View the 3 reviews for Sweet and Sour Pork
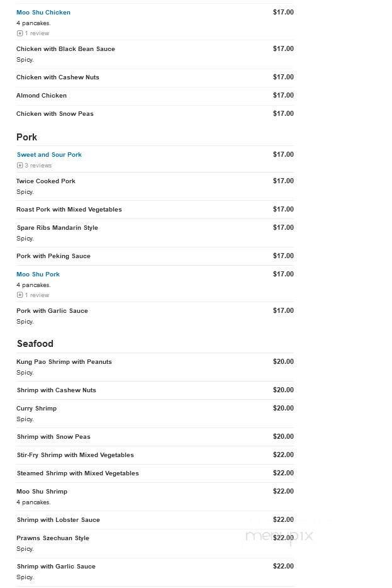Screen dimensions: 392x588 pos(39,165)
